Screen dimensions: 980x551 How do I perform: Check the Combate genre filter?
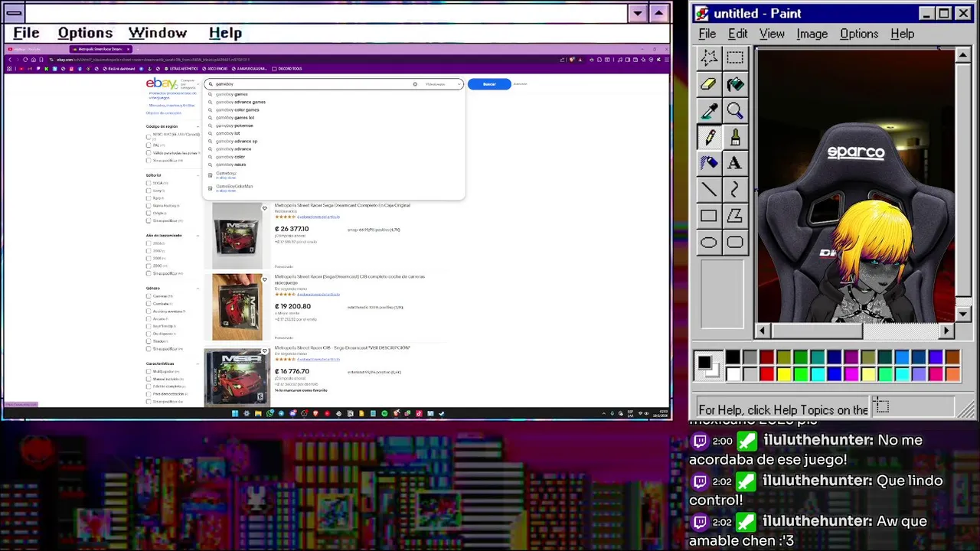(149, 304)
